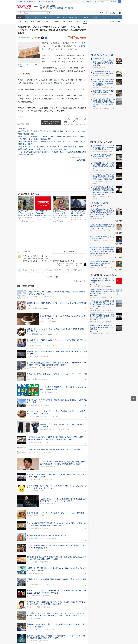138x644 pixels.
Task: Open the みんなの意見 tab
Action: 73,17
